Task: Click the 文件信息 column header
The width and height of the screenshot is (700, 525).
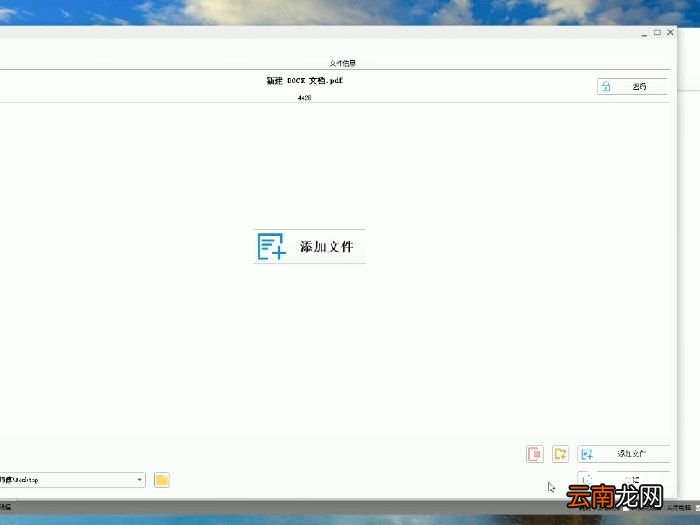Action: 342,63
